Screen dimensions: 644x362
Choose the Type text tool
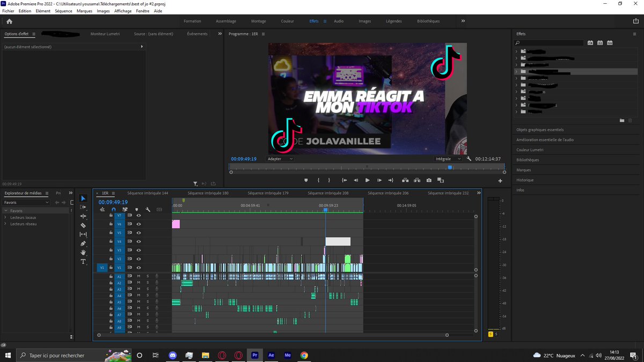click(83, 261)
